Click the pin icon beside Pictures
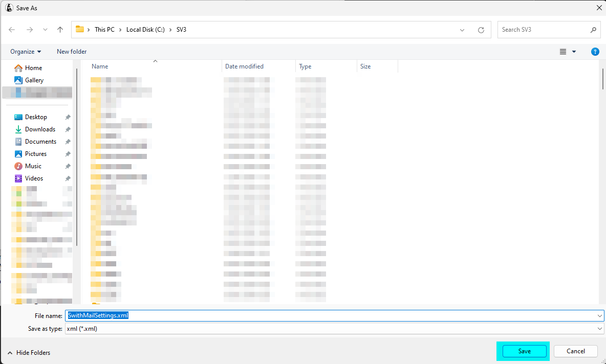Screen dimensions: 606x364 [68, 154]
